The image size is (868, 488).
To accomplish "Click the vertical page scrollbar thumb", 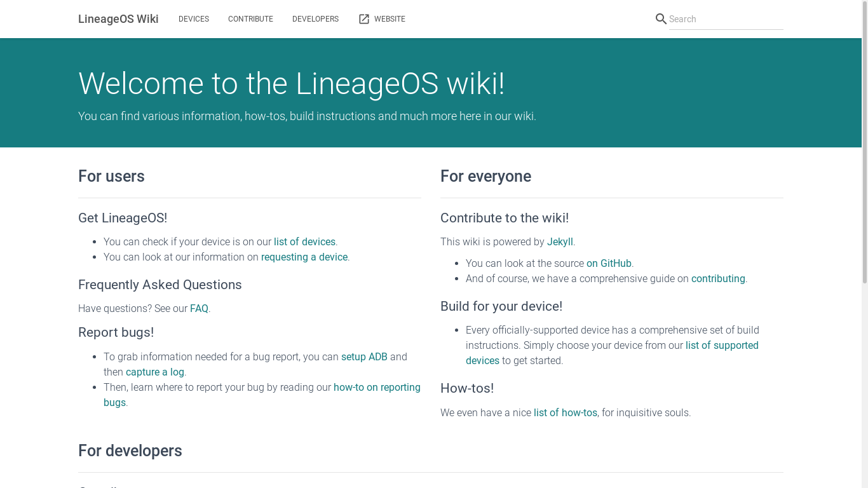I will point(864,143).
